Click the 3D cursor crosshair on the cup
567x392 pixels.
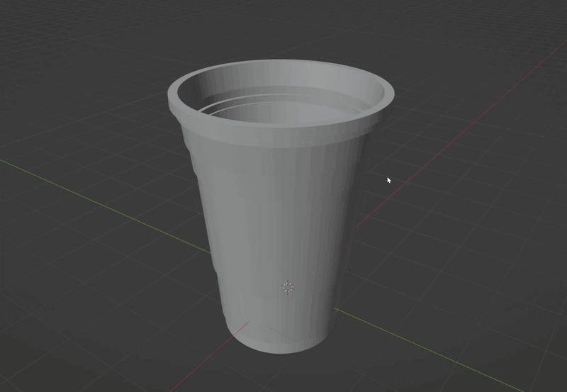click(288, 288)
